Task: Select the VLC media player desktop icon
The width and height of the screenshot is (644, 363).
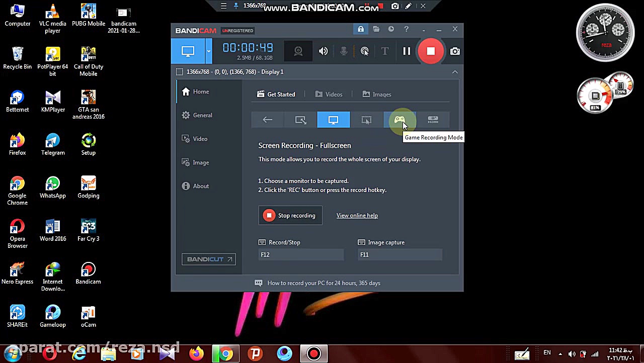Action: coord(53,19)
